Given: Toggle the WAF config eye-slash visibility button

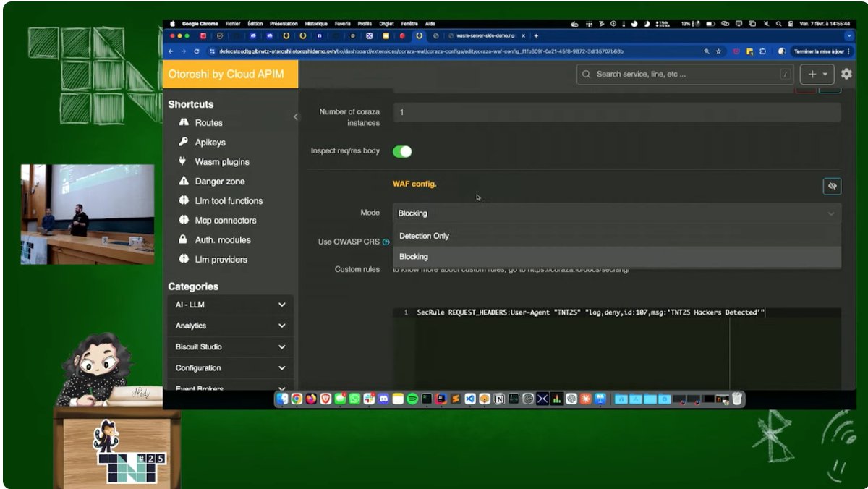Looking at the screenshot, I should click(x=832, y=186).
